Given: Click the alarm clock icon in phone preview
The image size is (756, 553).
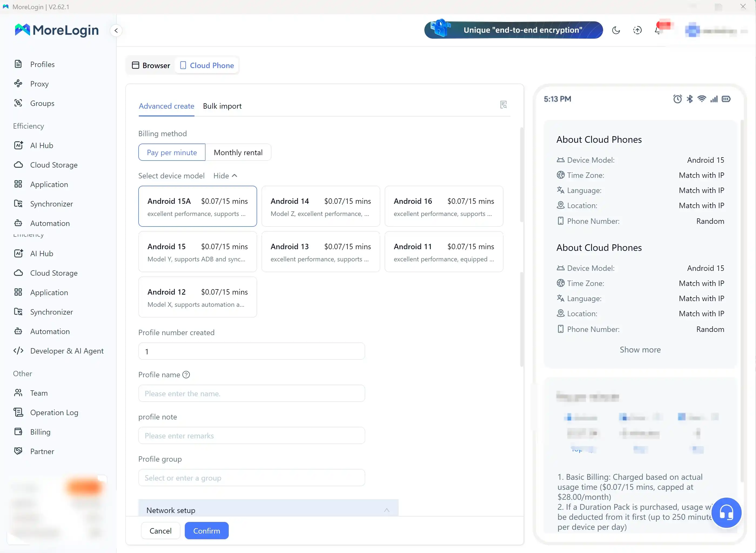Looking at the screenshot, I should coord(677,99).
